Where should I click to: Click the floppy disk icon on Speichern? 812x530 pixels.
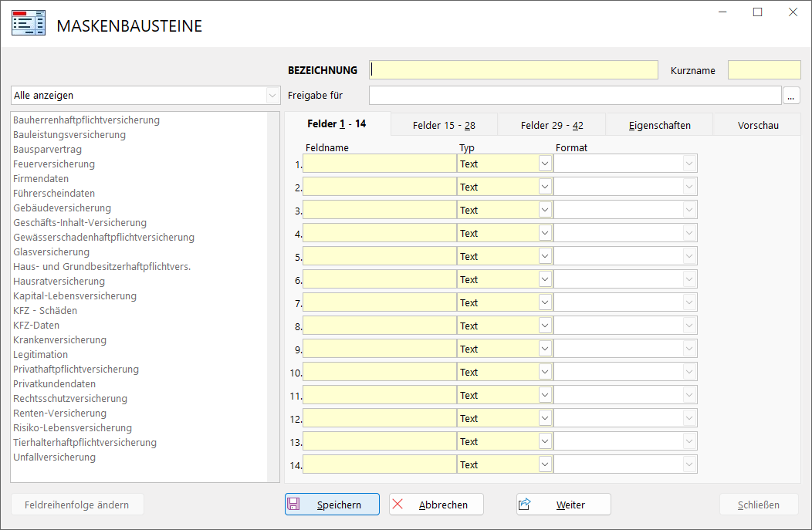(294, 505)
